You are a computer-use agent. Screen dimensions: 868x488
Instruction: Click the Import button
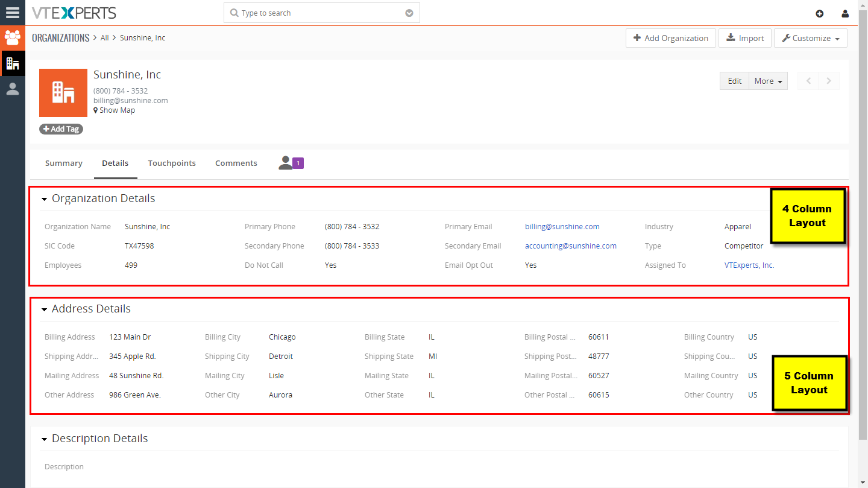[745, 38]
